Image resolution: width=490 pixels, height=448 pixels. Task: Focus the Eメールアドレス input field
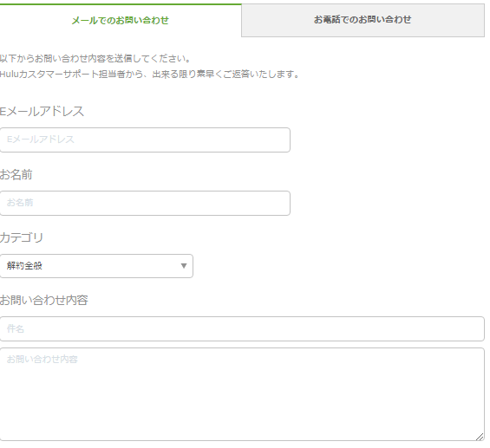tap(145, 140)
